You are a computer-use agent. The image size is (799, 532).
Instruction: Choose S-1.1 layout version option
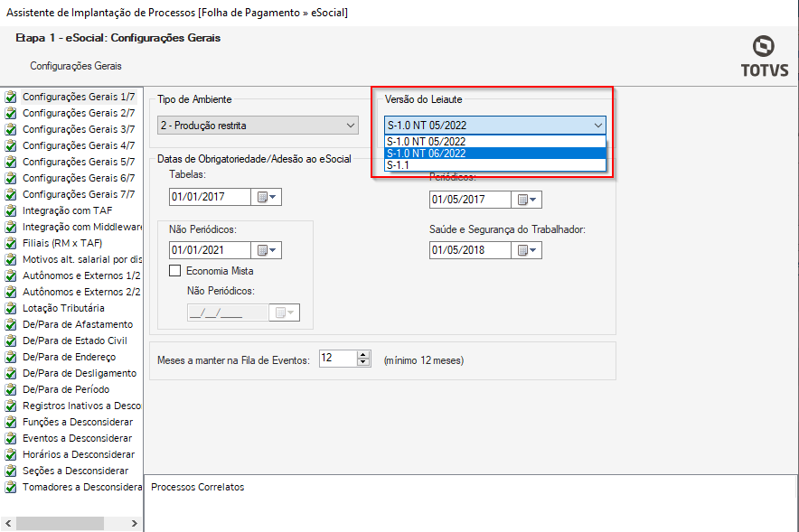pos(494,165)
